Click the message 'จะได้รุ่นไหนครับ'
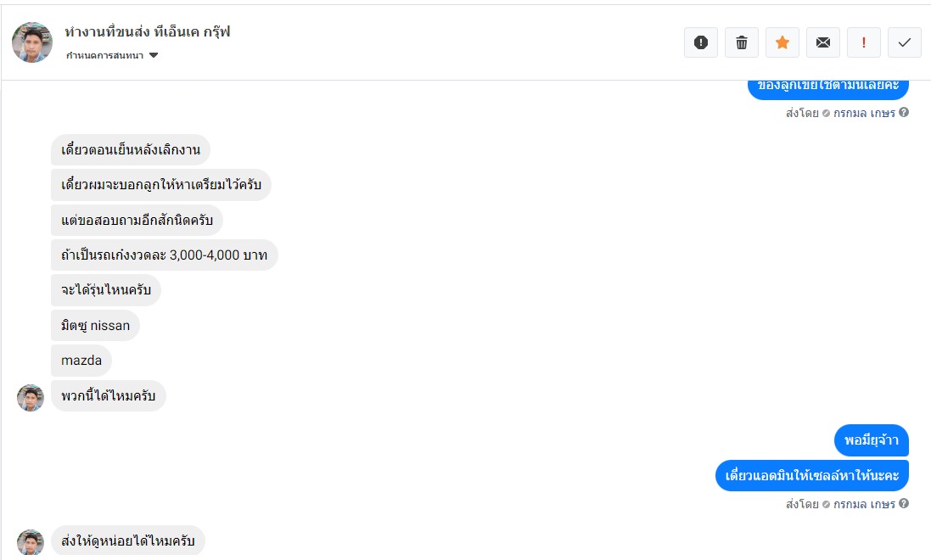 106,290
